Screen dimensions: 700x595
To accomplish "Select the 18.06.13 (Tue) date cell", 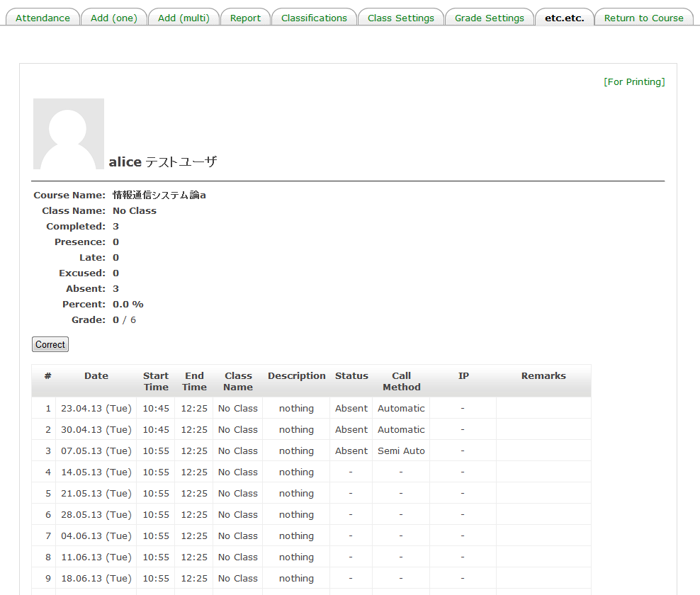I will (96, 578).
